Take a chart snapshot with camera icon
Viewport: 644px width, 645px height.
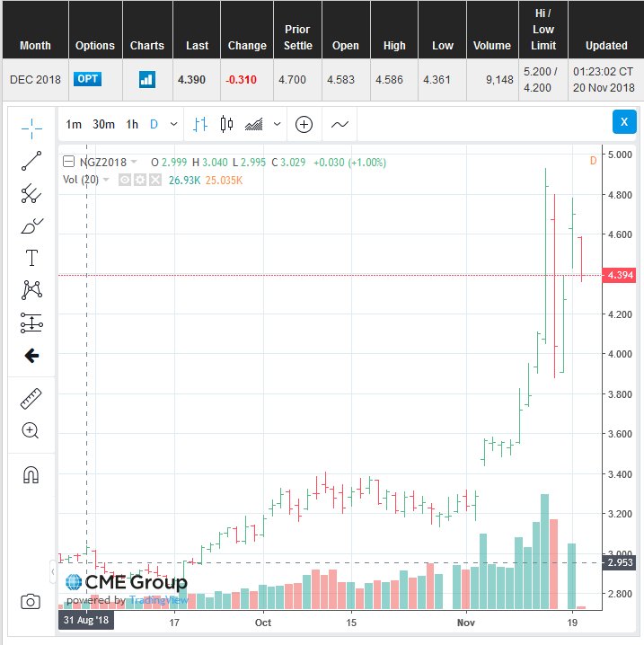[x=31, y=602]
